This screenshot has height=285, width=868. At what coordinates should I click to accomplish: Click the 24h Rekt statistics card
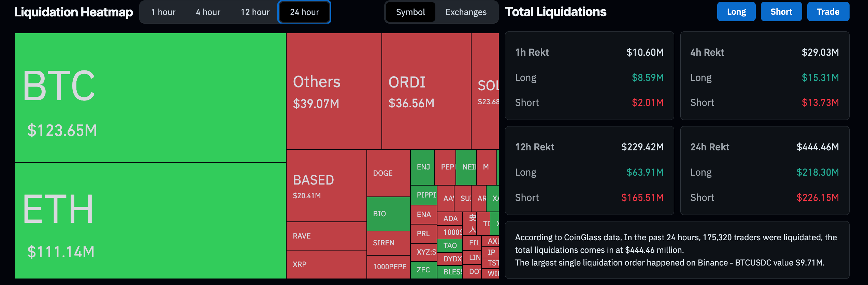pyautogui.click(x=764, y=171)
